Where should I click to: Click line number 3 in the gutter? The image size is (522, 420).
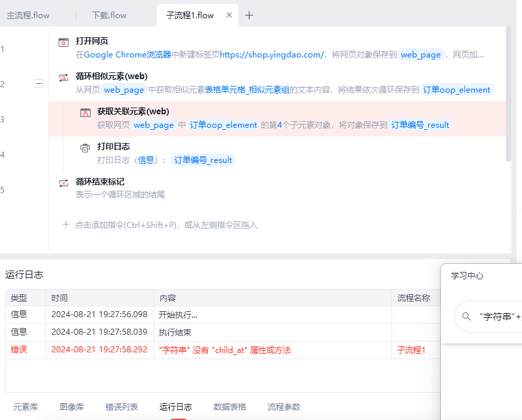point(3,120)
